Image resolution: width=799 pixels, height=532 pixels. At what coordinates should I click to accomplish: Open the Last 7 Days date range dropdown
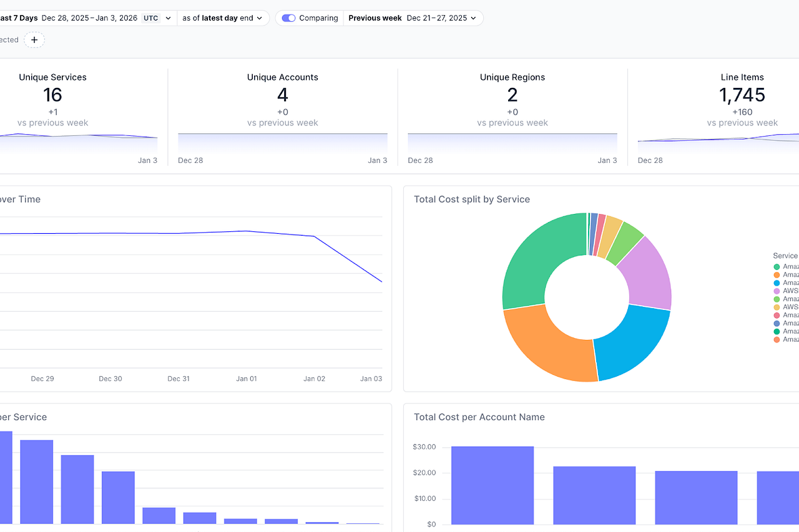tap(87, 18)
